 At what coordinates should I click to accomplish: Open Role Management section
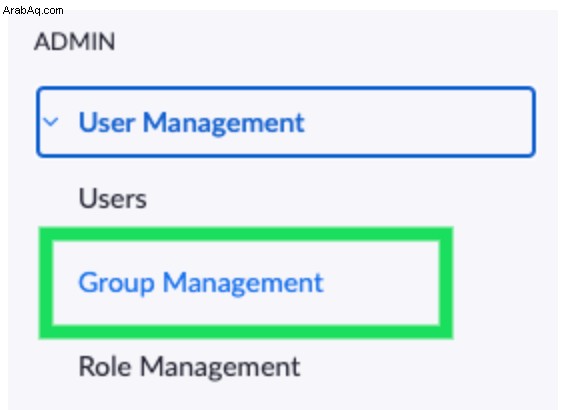[189, 367]
